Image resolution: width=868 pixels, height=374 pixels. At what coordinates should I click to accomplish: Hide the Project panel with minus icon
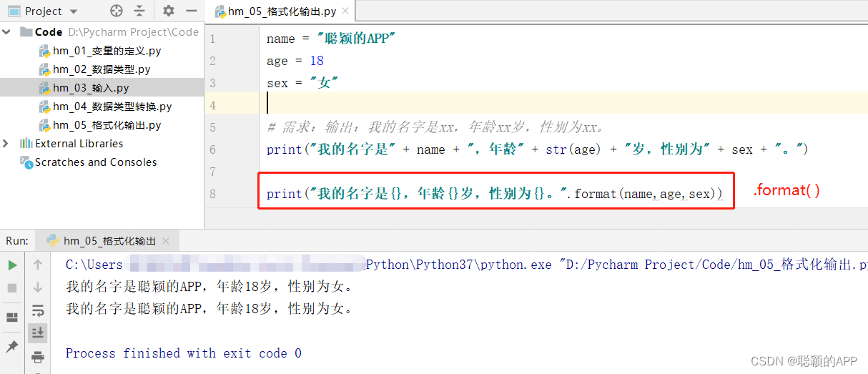point(191,11)
